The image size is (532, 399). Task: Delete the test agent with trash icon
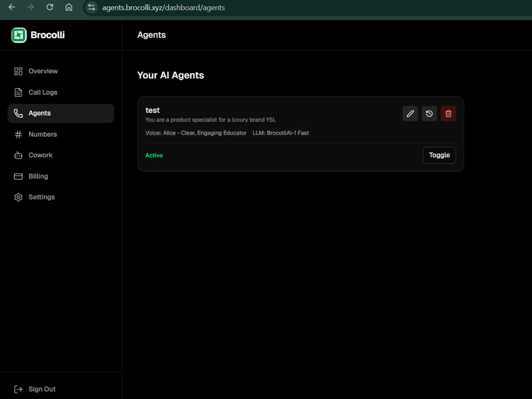point(448,114)
